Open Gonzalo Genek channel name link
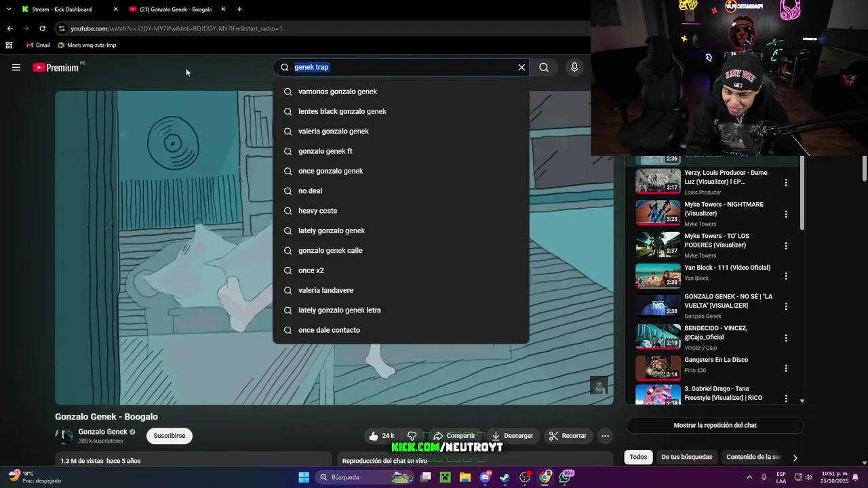 tap(103, 432)
